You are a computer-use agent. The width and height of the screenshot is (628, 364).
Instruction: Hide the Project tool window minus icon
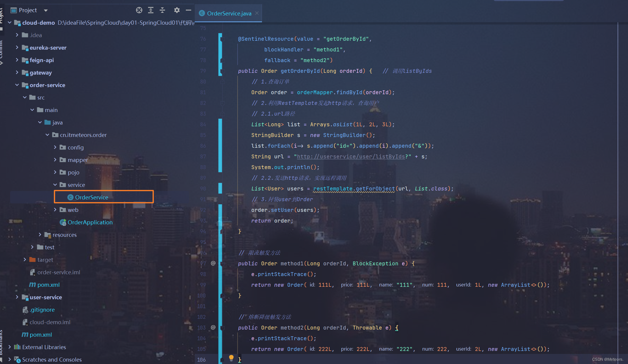(188, 10)
